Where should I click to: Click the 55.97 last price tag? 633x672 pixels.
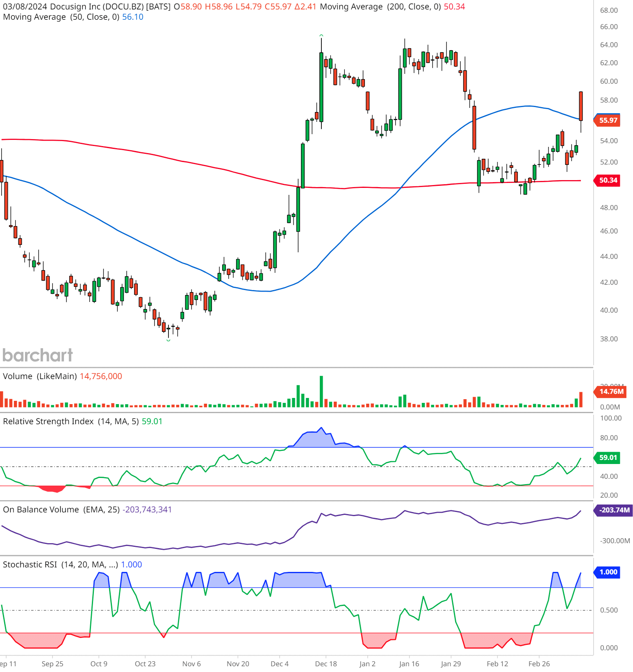(607, 120)
